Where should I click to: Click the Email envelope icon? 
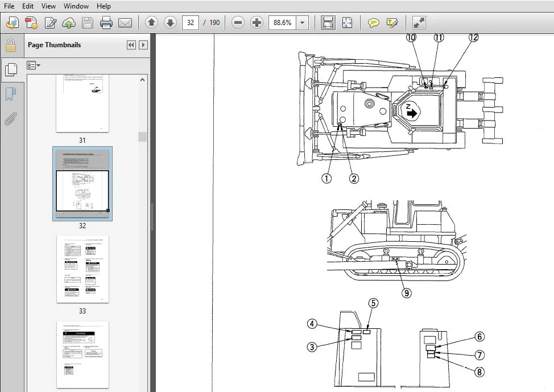(x=125, y=23)
